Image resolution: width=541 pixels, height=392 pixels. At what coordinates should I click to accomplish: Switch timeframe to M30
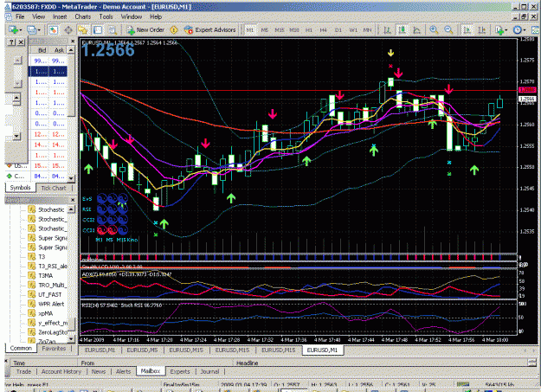pyautogui.click(x=294, y=30)
